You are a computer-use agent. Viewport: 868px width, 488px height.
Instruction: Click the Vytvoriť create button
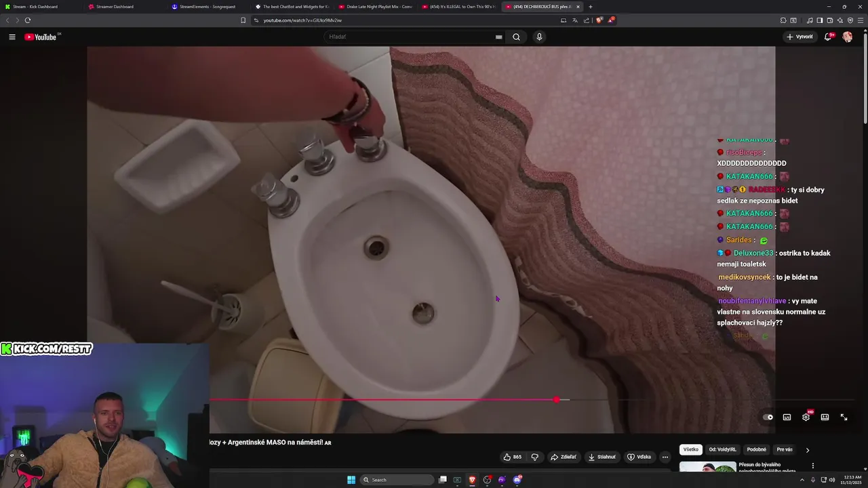coord(800,37)
